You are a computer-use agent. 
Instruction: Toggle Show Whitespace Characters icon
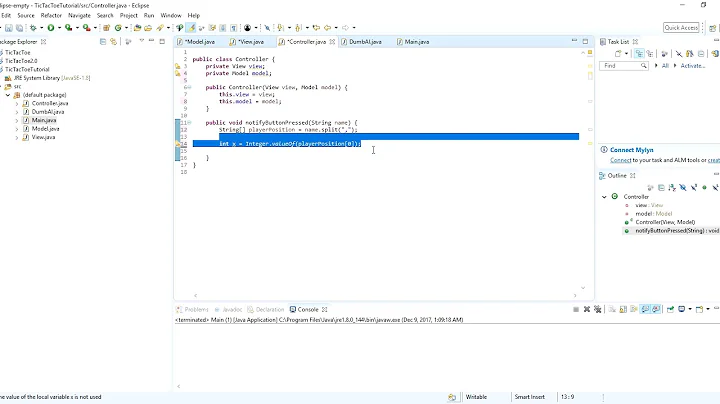[x=233, y=28]
